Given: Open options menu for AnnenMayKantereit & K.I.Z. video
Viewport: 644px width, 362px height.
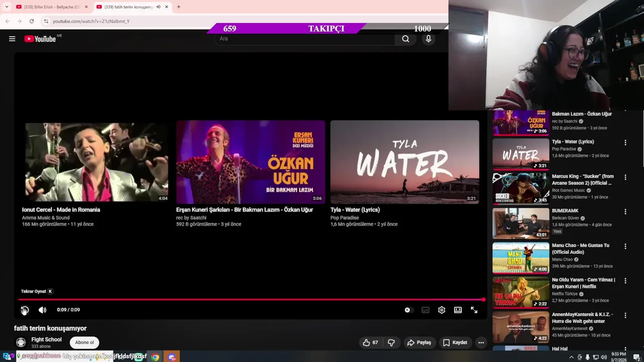Looking at the screenshot, I should pos(625,316).
